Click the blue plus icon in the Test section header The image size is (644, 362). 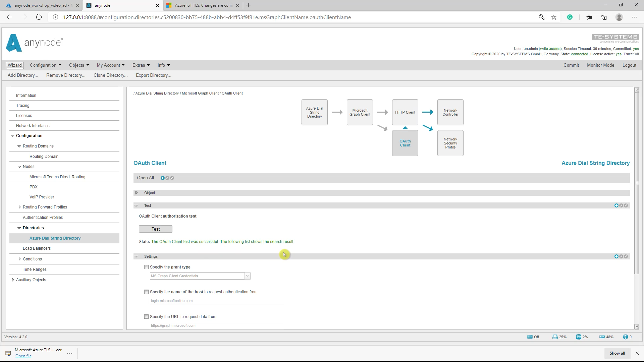point(616,205)
